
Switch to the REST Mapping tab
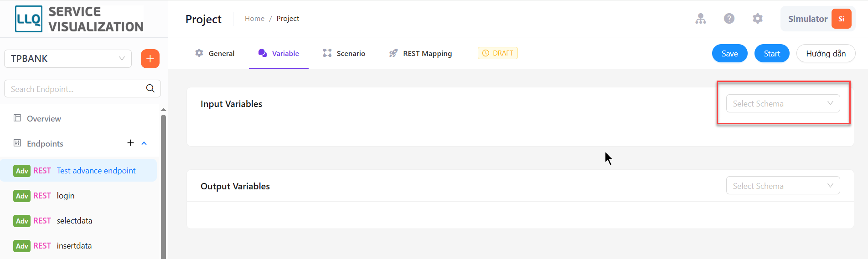click(x=420, y=53)
